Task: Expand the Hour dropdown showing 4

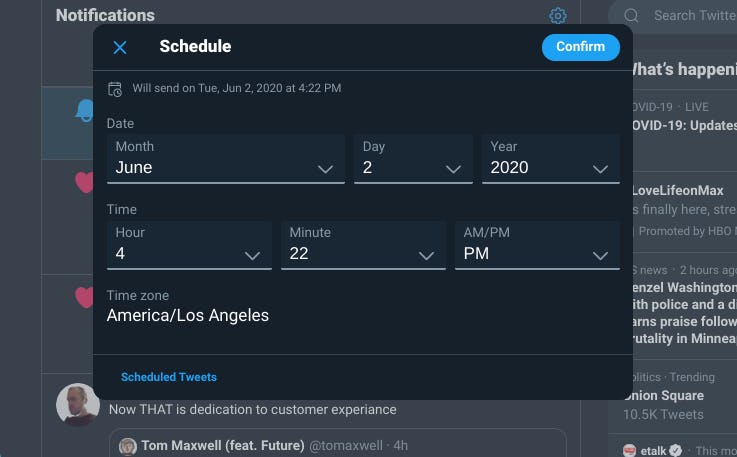Action: [189, 245]
